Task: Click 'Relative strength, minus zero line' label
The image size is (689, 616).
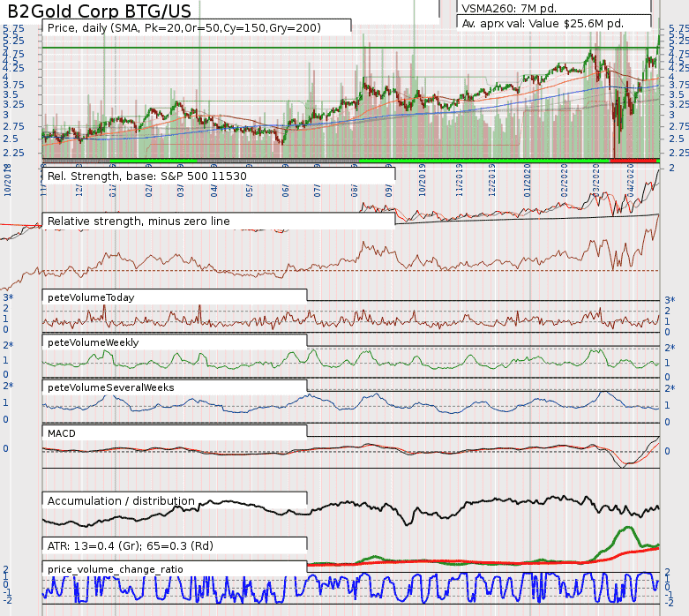Action: coord(139,222)
